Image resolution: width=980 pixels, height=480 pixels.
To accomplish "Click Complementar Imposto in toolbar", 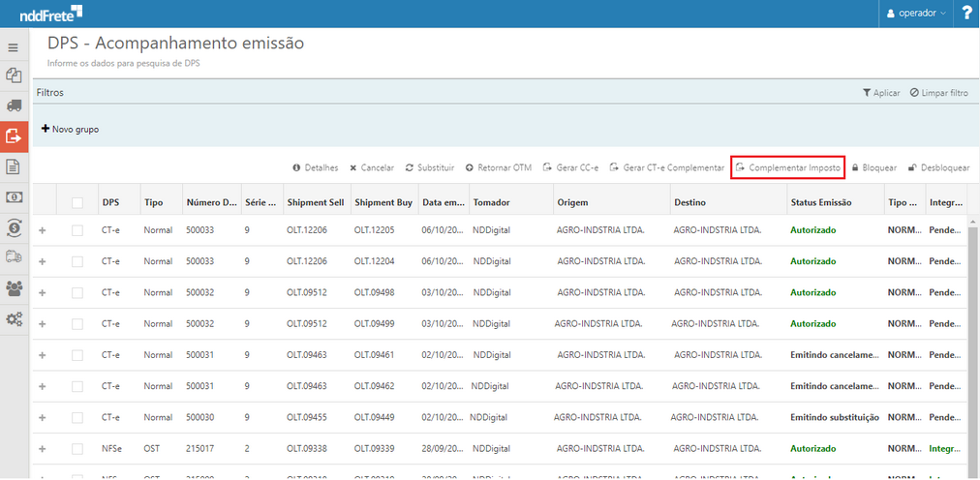I will pyautogui.click(x=787, y=167).
